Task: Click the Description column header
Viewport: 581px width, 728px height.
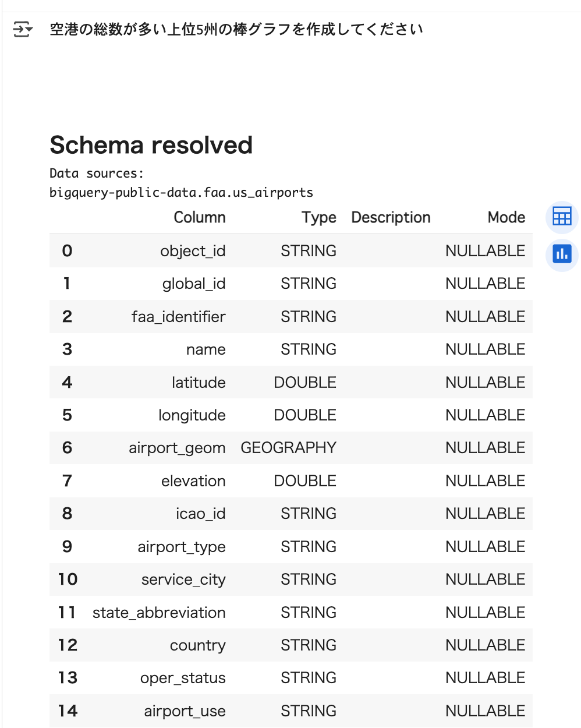Action: (391, 217)
